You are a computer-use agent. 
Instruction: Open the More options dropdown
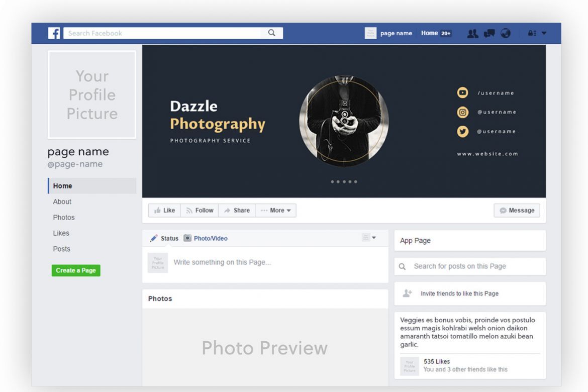[275, 210]
